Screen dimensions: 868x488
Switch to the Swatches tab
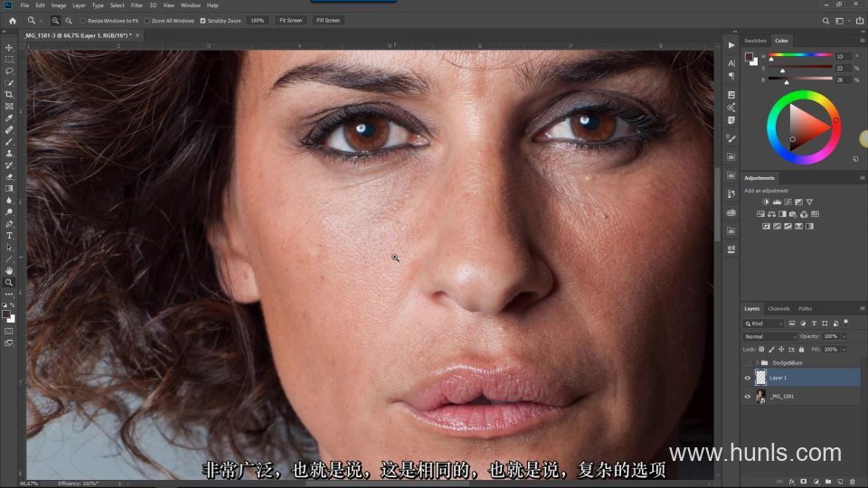click(755, 41)
